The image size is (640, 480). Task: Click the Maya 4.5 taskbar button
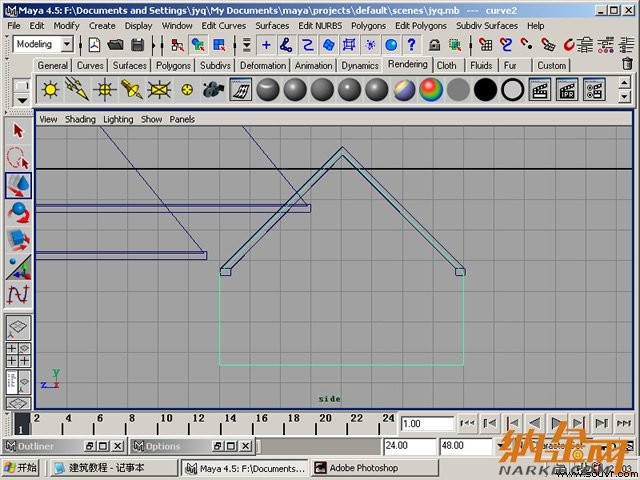click(244, 468)
